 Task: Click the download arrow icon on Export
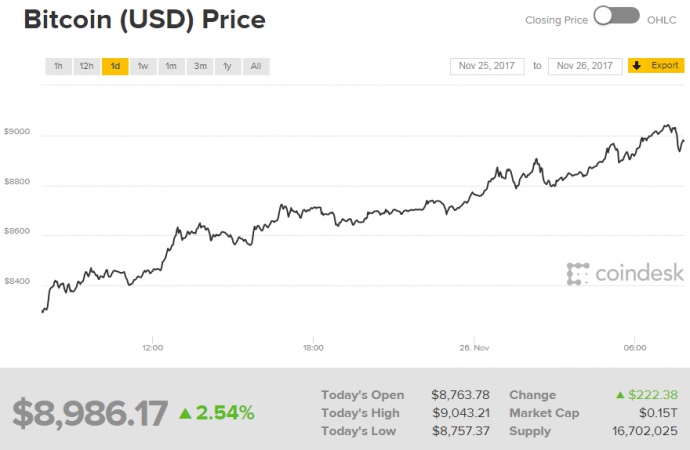pyautogui.click(x=637, y=66)
